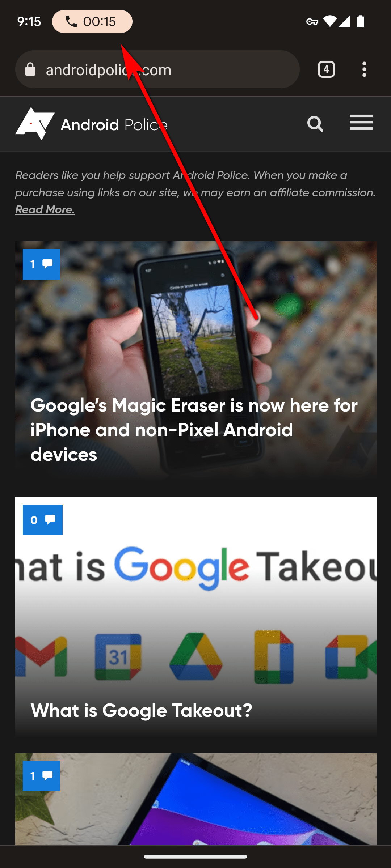Screen dimensions: 391x868
Task: Tap the lock icon for site info
Action: [x=30, y=69]
